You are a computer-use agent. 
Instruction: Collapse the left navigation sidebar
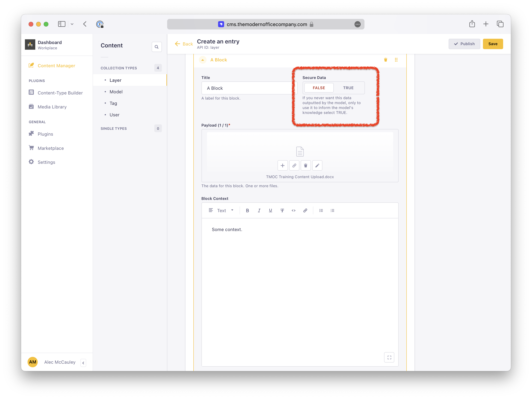tap(83, 363)
